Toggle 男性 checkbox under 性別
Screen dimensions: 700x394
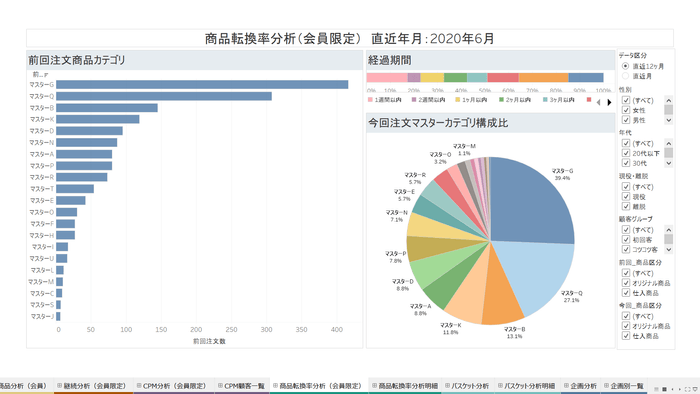[x=626, y=120]
